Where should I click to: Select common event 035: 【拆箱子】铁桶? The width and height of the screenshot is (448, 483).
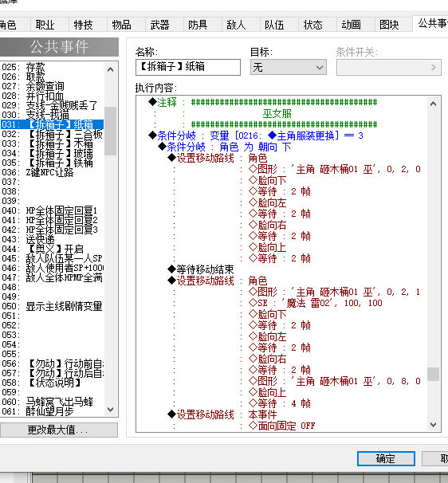tap(52, 163)
